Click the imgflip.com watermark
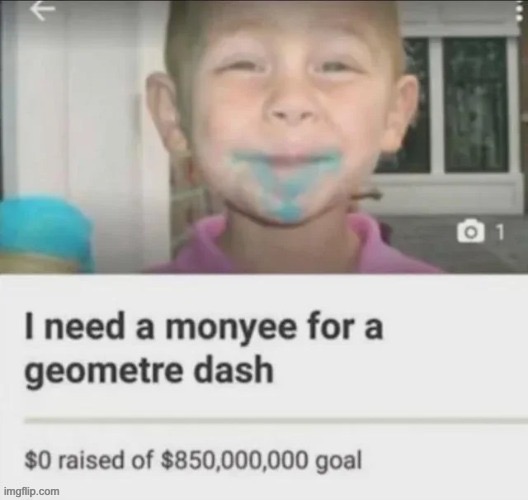This screenshot has height=500, width=528. [31, 491]
